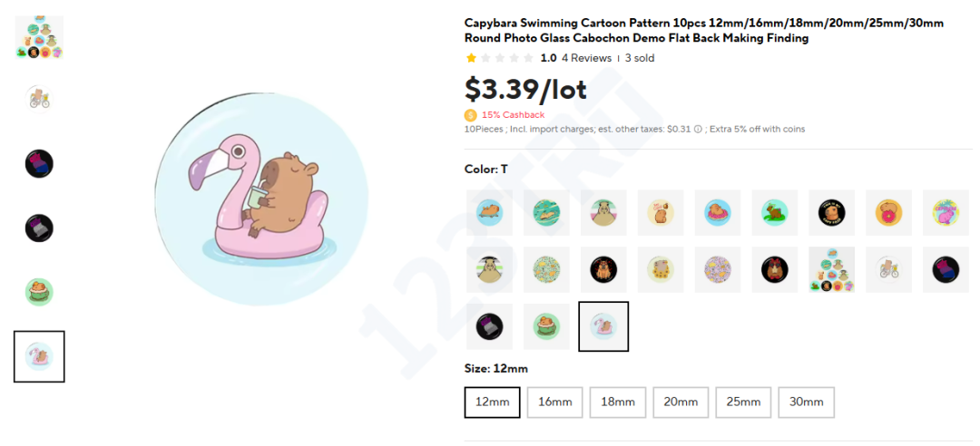Select the 12mm size option
This screenshot has width=980, height=446.
pyautogui.click(x=492, y=402)
